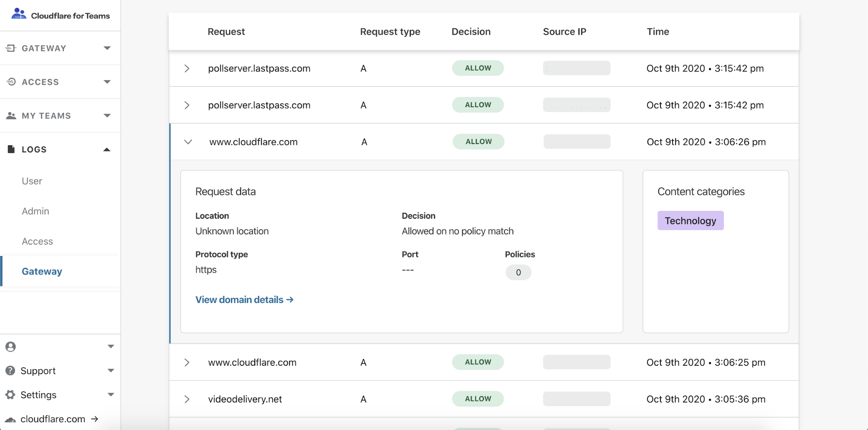Click the Gateway section icon in sidebar
868x430 pixels.
(x=11, y=48)
